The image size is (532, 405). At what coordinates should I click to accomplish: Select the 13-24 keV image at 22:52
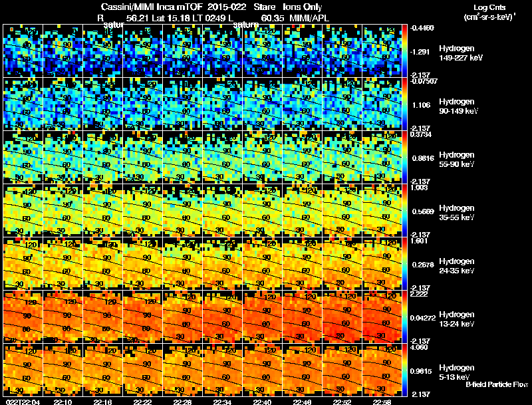[x=342, y=317]
